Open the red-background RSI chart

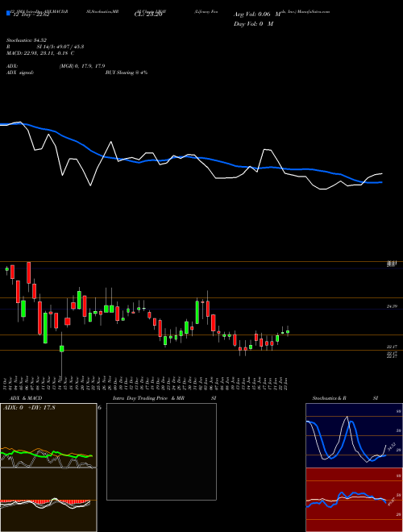coord(354,500)
